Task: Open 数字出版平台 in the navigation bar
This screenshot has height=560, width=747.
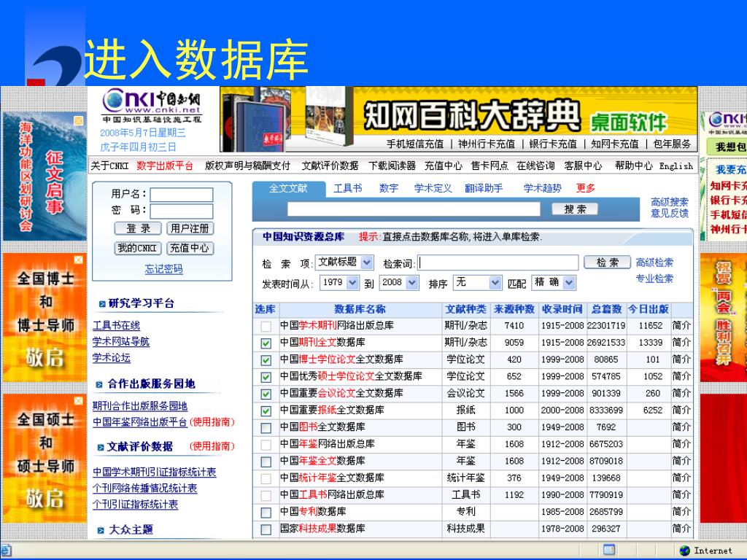Action: (165, 166)
